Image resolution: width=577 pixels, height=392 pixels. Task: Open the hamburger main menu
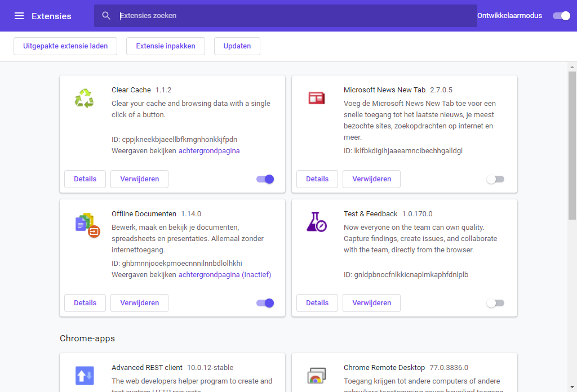(19, 16)
